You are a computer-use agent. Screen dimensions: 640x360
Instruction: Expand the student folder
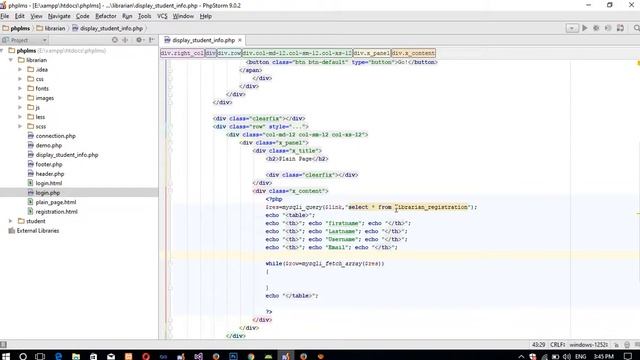click(x=11, y=221)
